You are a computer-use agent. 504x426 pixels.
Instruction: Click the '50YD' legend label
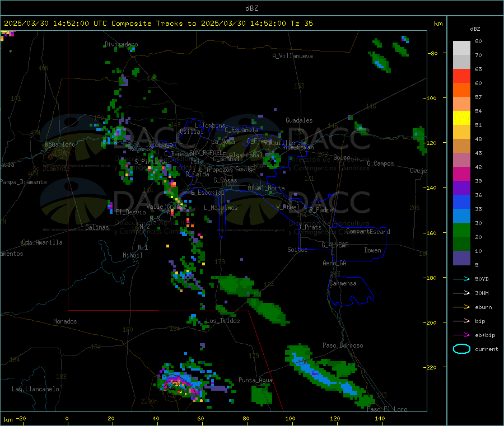click(x=482, y=279)
